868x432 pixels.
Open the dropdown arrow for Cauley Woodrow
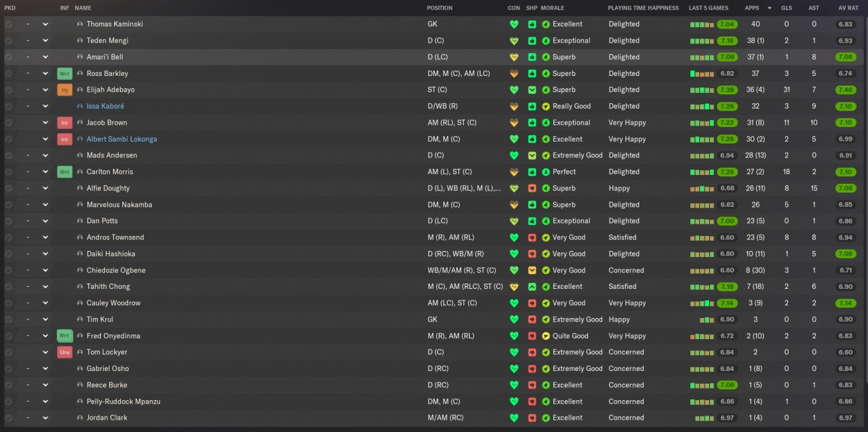pyautogui.click(x=45, y=303)
